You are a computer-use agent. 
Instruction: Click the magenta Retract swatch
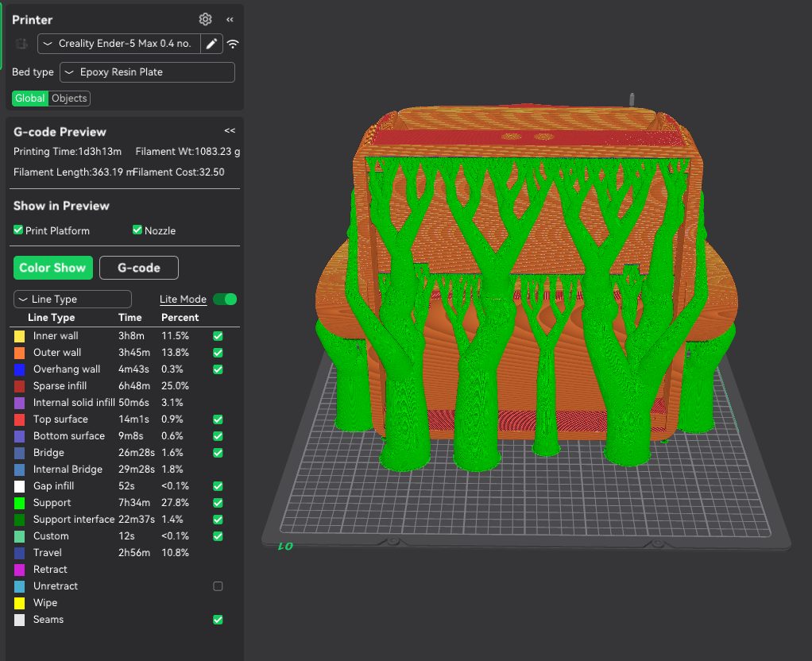pyautogui.click(x=19, y=570)
